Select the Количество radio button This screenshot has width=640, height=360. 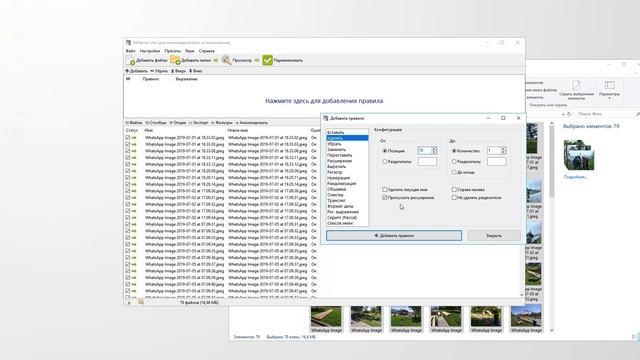click(454, 151)
